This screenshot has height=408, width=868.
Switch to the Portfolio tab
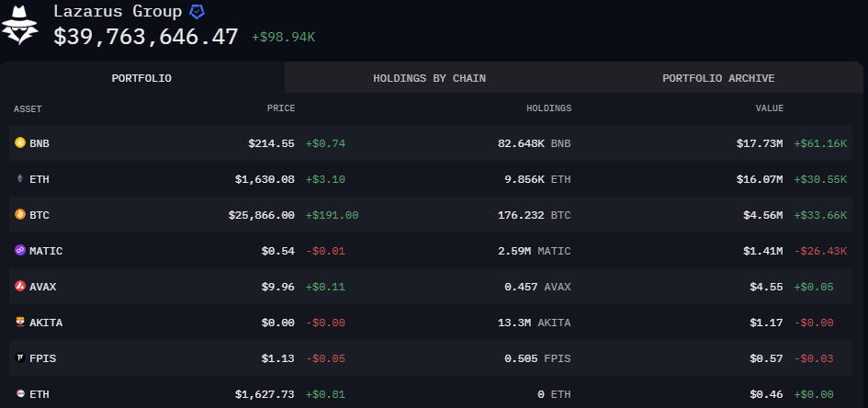tap(141, 78)
